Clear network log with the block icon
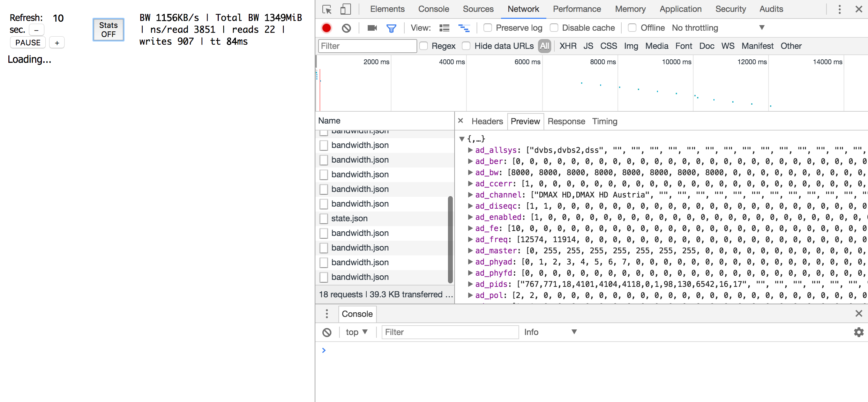The width and height of the screenshot is (868, 402). click(346, 28)
